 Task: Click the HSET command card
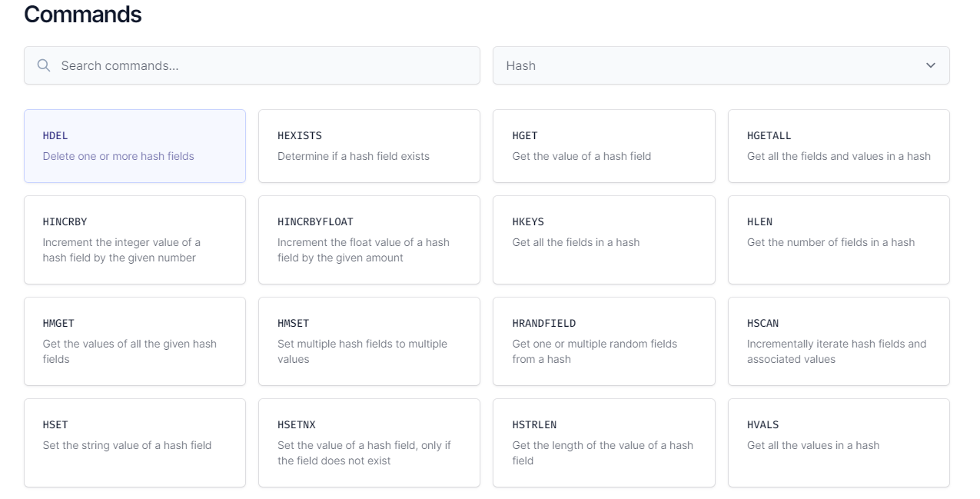click(135, 443)
